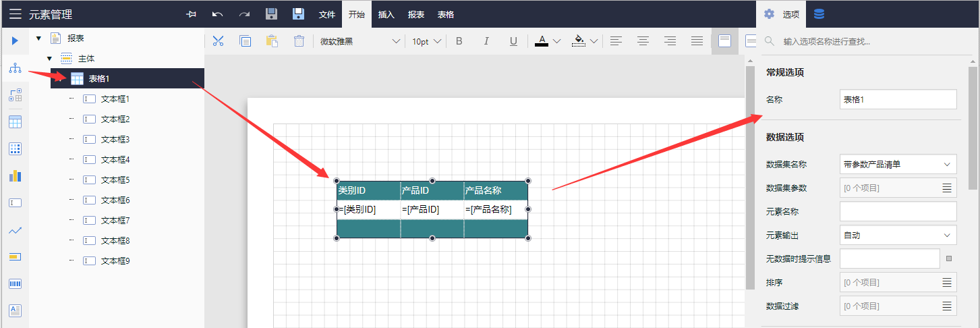Open the database tab icon
Viewport: 980px width, 328px height.
[x=819, y=14]
